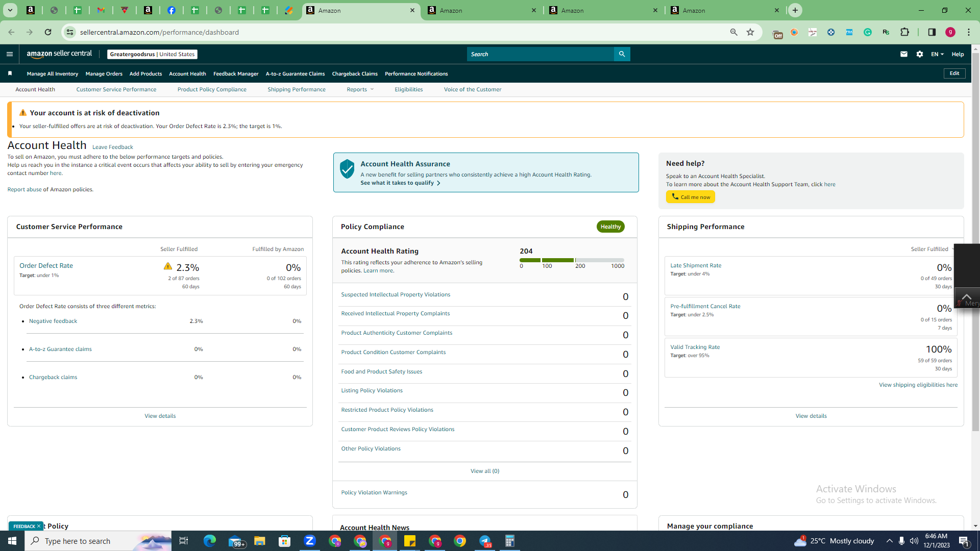The height and width of the screenshot is (551, 980).
Task: Click the Edit button in navbar
Action: (954, 73)
